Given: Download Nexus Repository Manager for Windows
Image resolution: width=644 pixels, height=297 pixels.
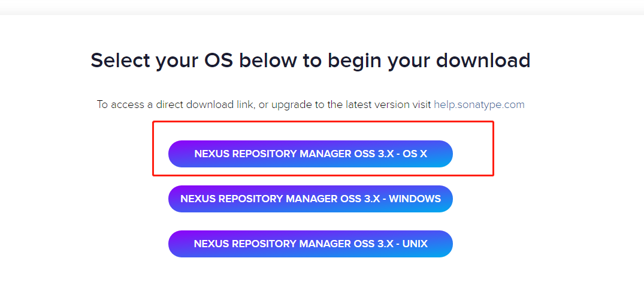Looking at the screenshot, I should (310, 199).
